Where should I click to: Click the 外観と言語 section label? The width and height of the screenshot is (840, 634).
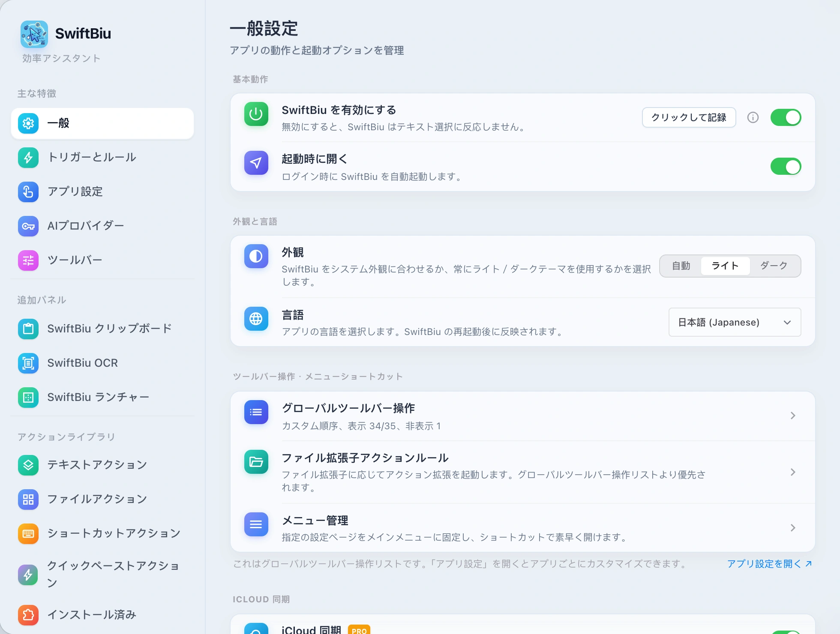[x=255, y=221]
